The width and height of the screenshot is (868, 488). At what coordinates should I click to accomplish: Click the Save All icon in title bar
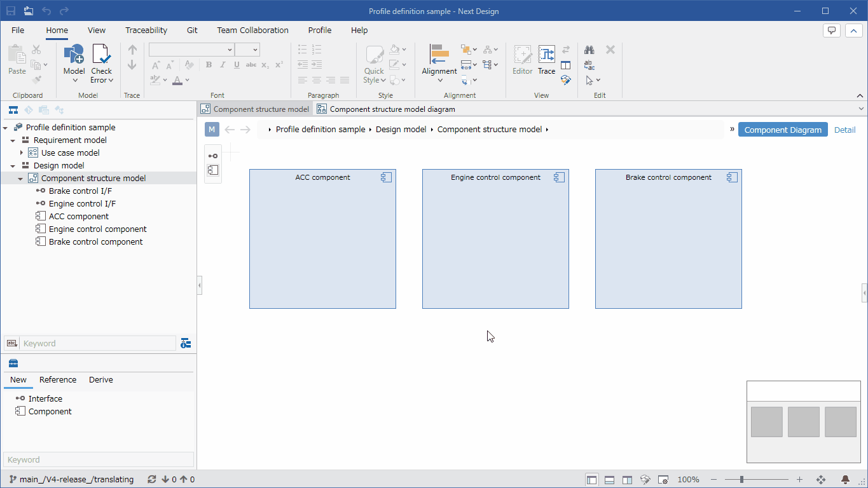pyautogui.click(x=29, y=11)
